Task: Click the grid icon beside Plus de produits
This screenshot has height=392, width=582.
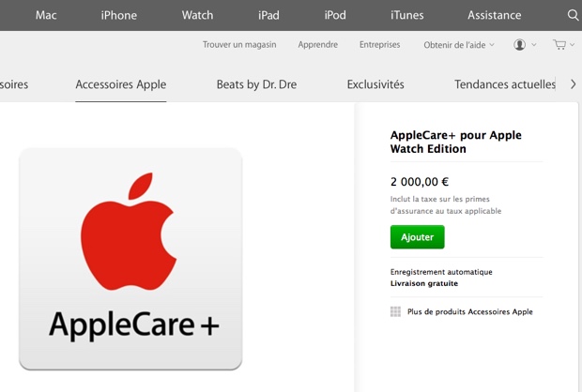Action: pyautogui.click(x=396, y=311)
